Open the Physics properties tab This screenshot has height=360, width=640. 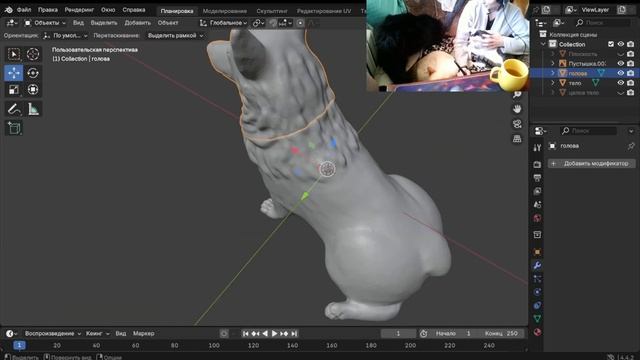[537, 292]
